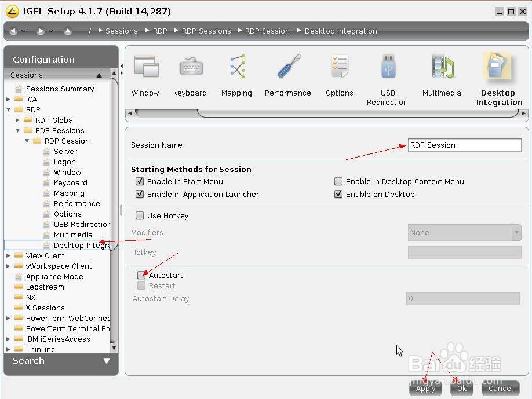
Task: Expand the PowerTerm WebConnect node
Action: coord(9,318)
